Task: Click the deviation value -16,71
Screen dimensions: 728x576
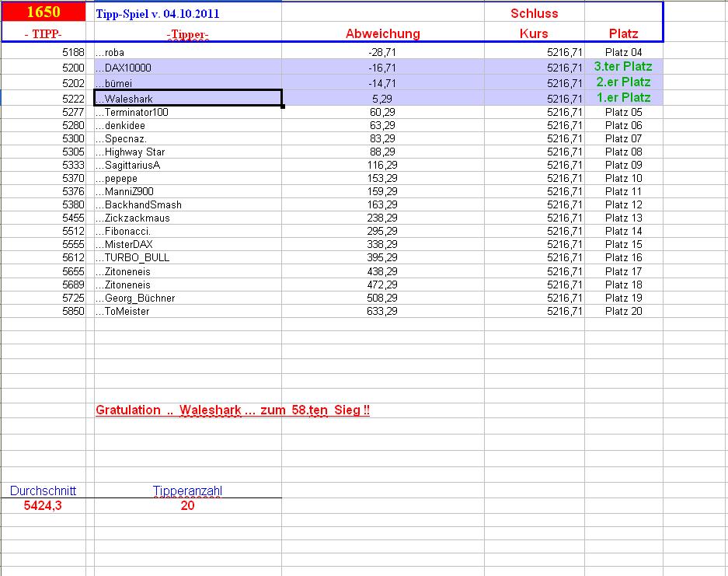Action: [x=382, y=68]
